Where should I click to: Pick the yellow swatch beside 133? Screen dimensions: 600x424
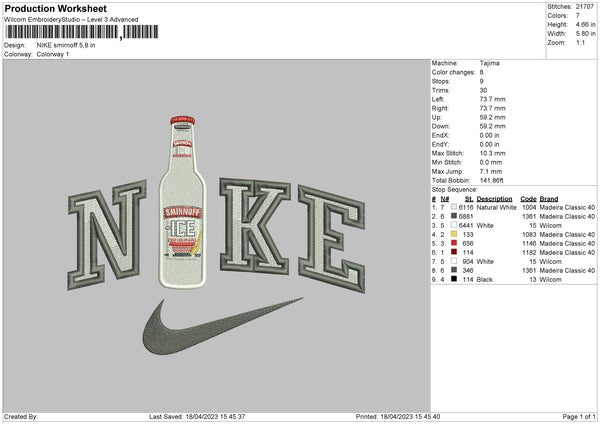(x=454, y=234)
